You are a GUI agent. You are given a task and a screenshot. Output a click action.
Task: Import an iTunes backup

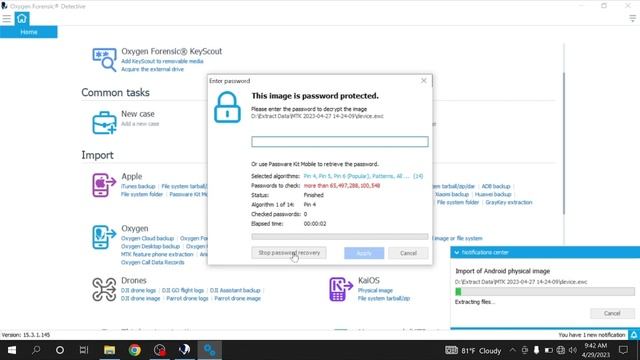pos(138,187)
